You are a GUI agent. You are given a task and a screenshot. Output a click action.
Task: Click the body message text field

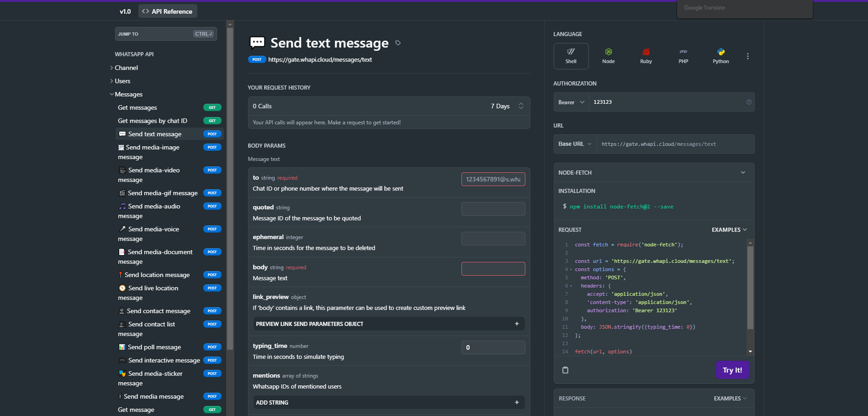point(493,269)
